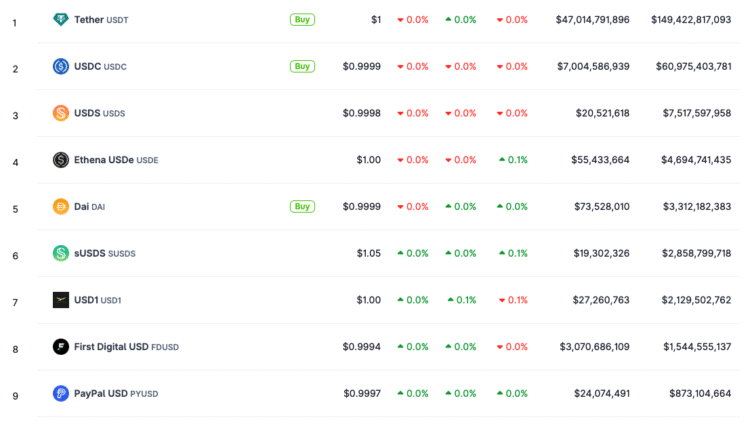The height and width of the screenshot is (430, 750).
Task: Click Tether market cap $149,422,817,093
Action: (x=691, y=20)
